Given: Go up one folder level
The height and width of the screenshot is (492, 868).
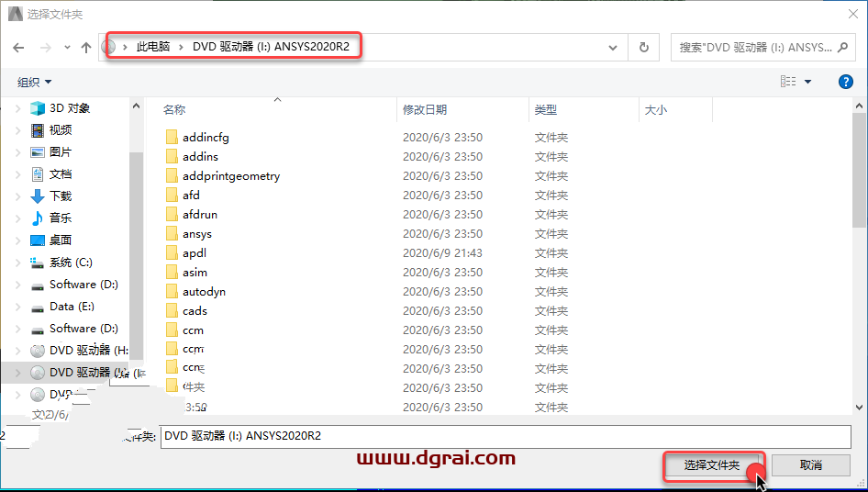Looking at the screenshot, I should click(86, 48).
